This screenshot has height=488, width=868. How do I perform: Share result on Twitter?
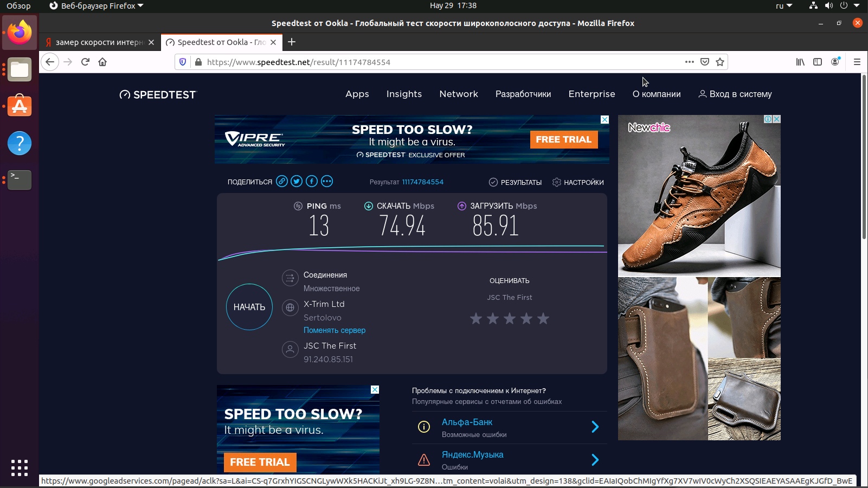[x=297, y=182]
